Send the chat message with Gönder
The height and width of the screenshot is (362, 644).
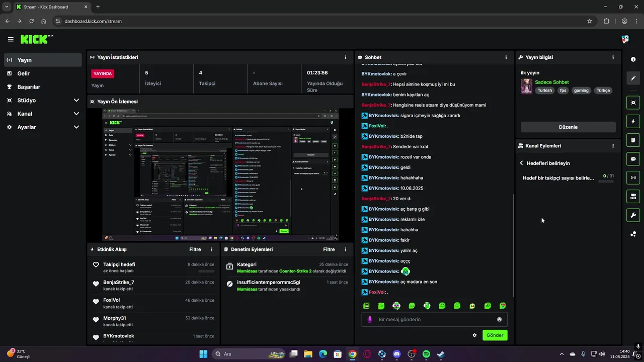click(x=495, y=335)
